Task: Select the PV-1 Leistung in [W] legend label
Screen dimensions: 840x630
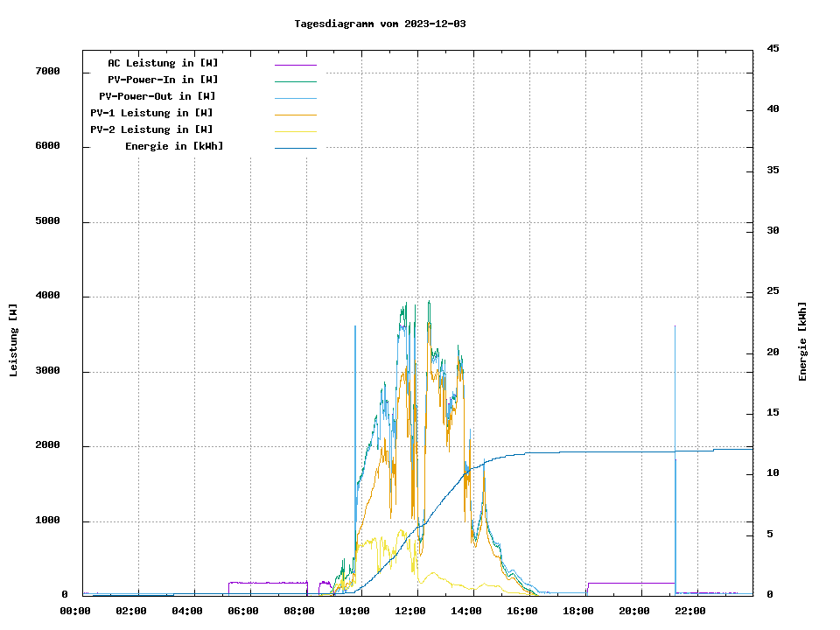Action: (x=152, y=113)
